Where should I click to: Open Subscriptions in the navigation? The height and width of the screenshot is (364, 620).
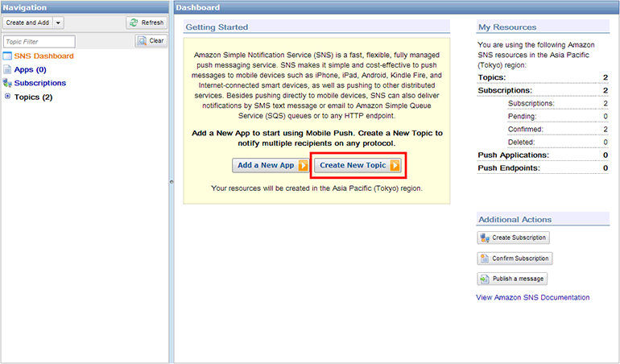click(x=39, y=83)
